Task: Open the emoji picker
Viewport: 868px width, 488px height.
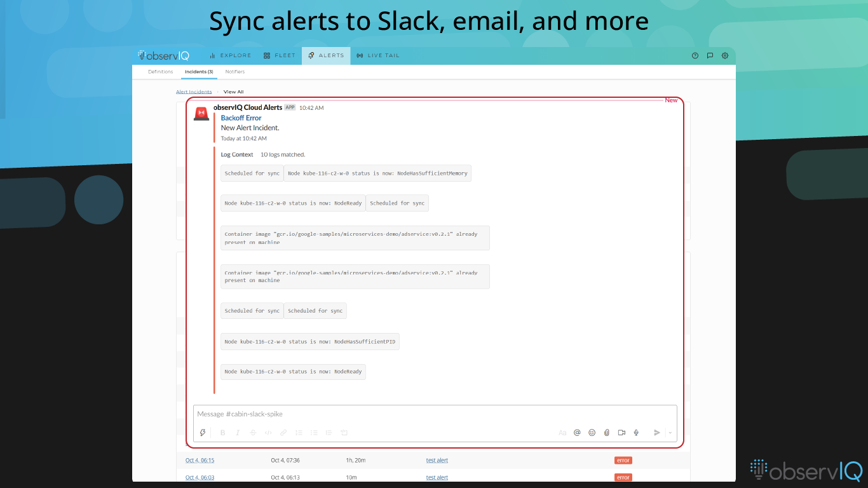Action: coord(592,433)
